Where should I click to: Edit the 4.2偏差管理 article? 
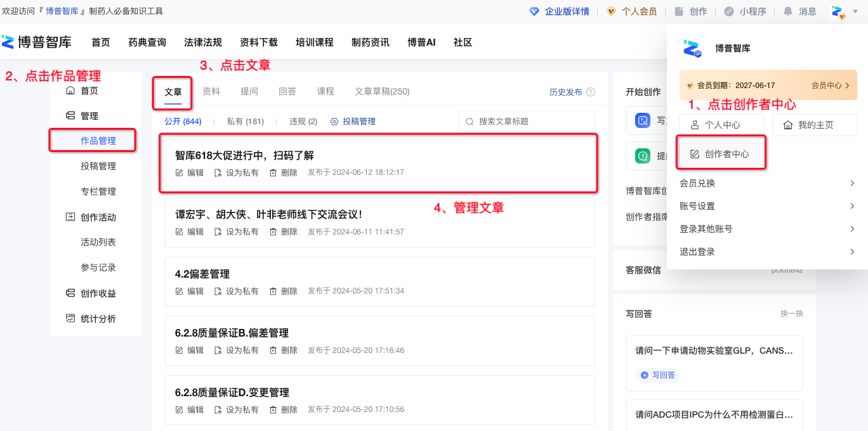tap(190, 291)
